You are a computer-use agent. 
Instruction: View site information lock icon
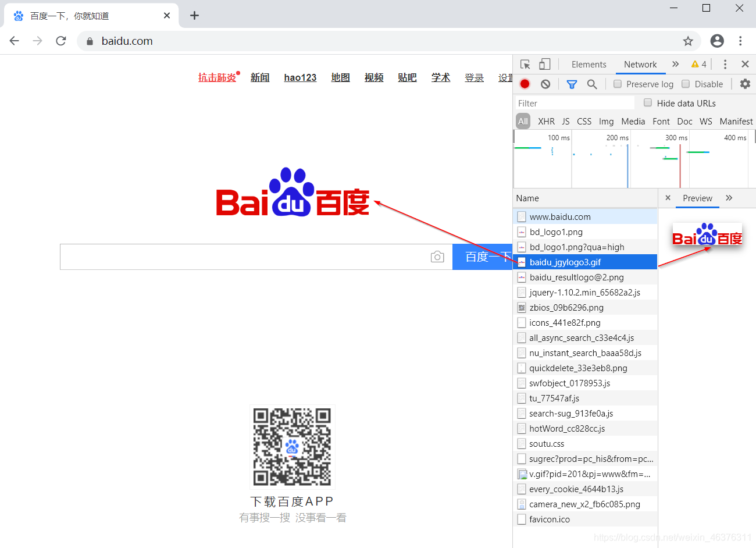[90, 41]
